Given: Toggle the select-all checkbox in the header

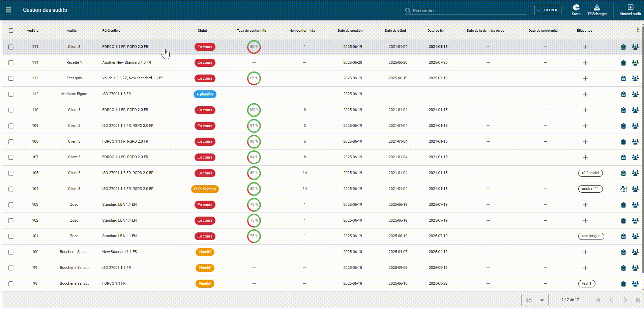Looking at the screenshot, I should coord(11,31).
